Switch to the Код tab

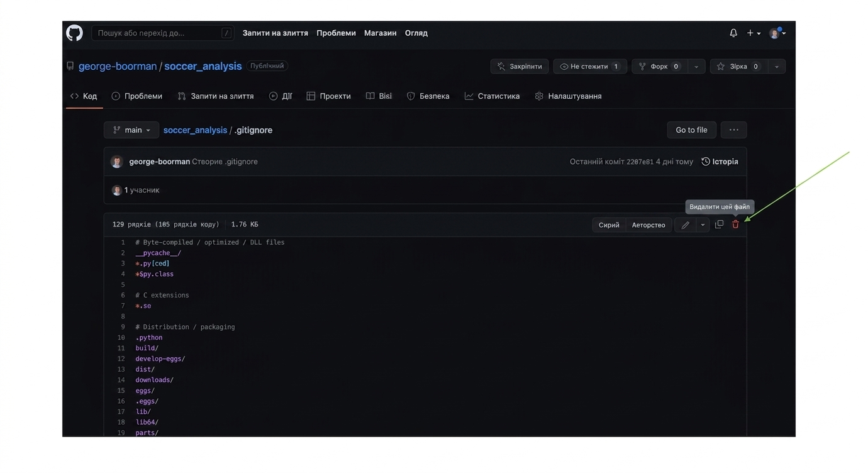[x=84, y=96]
